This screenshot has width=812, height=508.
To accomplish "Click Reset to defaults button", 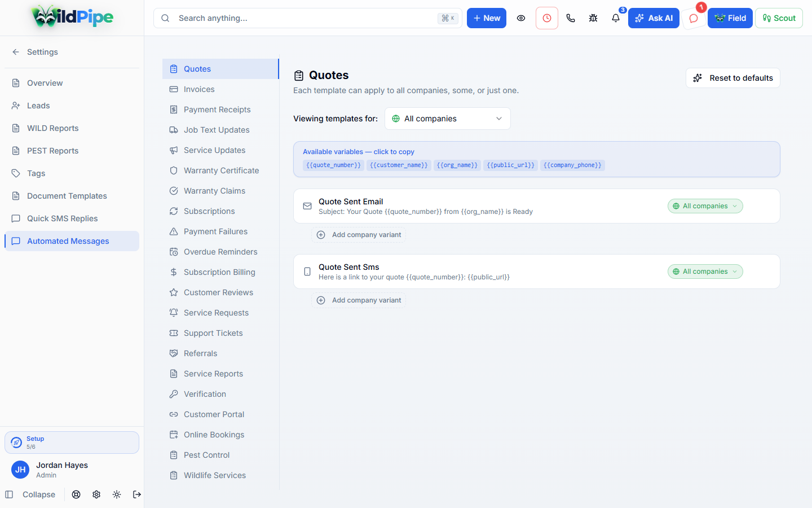I will click(x=733, y=78).
